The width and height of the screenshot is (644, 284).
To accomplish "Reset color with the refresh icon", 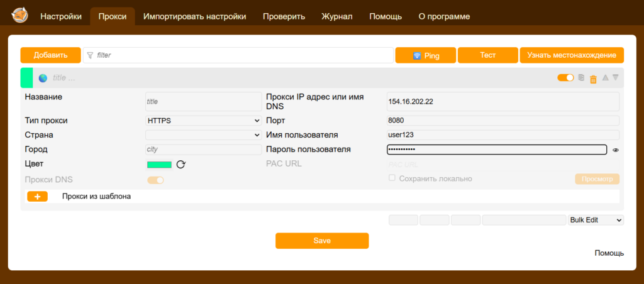I will click(x=181, y=165).
